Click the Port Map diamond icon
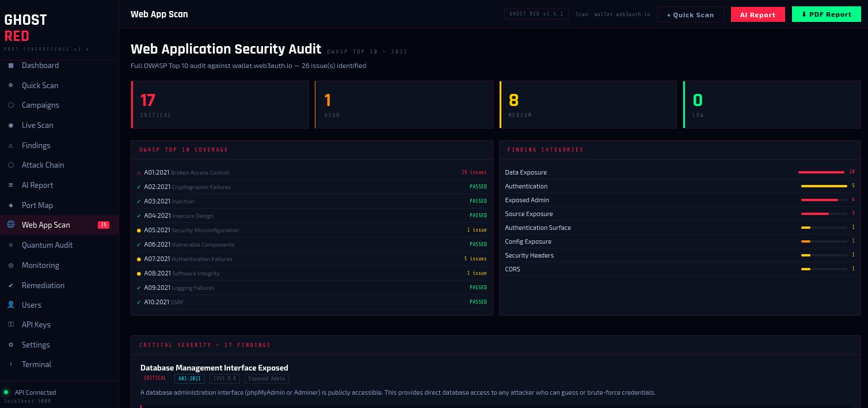The width and height of the screenshot is (868, 408). pyautogui.click(x=10, y=205)
